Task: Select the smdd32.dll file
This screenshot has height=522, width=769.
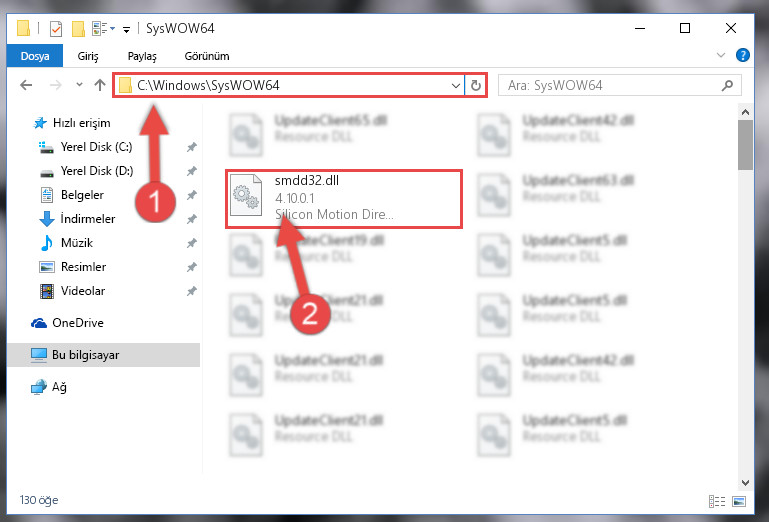Action: 343,199
